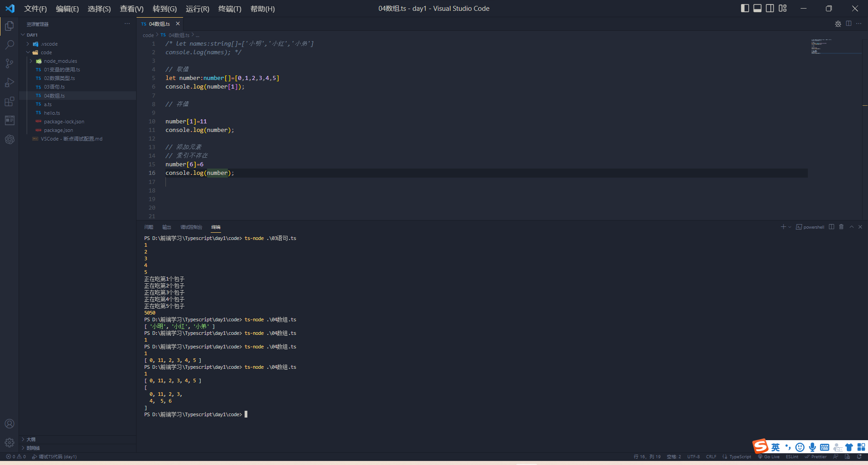Open Source Control from the activity bar
Viewport: 868px width, 465px height.
pos(9,63)
